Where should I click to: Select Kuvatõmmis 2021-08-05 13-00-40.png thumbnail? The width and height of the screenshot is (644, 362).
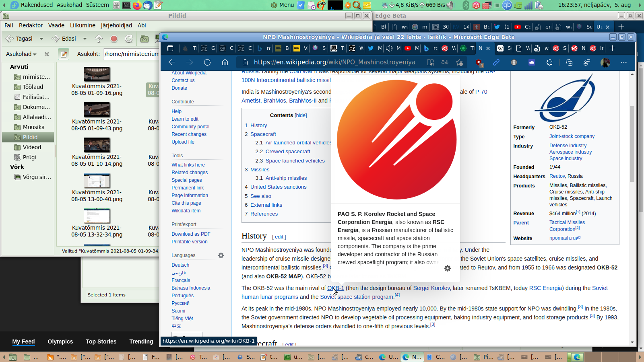pyautogui.click(x=97, y=181)
